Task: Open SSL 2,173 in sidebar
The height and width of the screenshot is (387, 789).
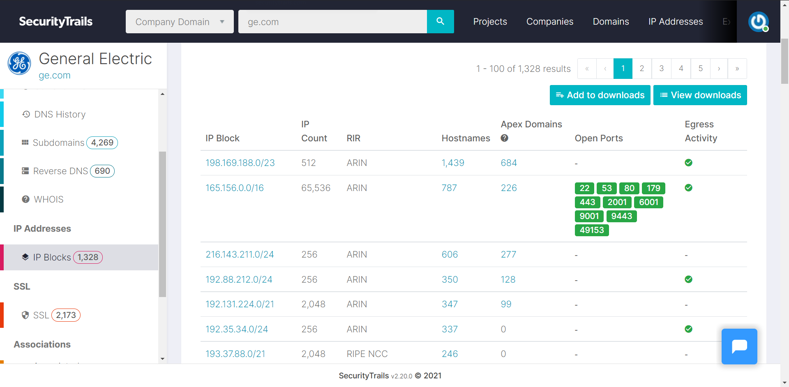Action: click(x=51, y=315)
